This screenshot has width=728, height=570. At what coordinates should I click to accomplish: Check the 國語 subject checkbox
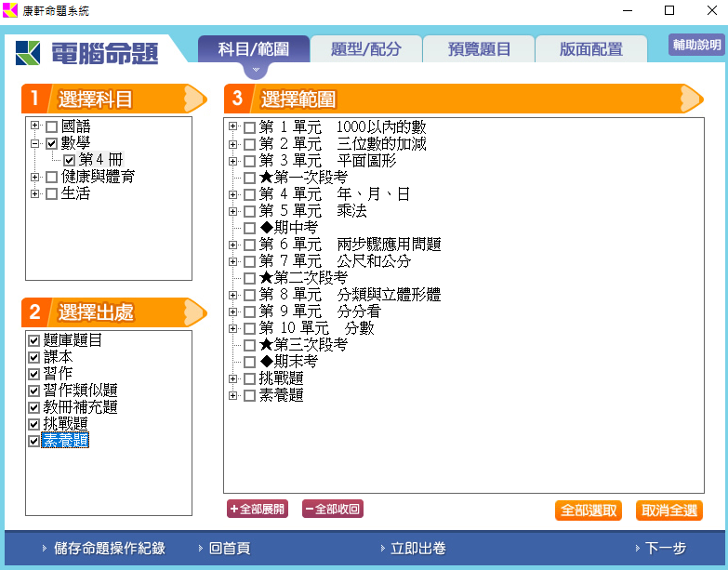pos(51,126)
